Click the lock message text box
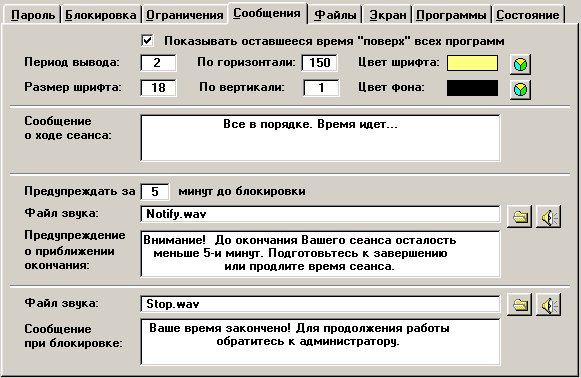Image resolution: width=581 pixels, height=378 pixels. pos(320,342)
